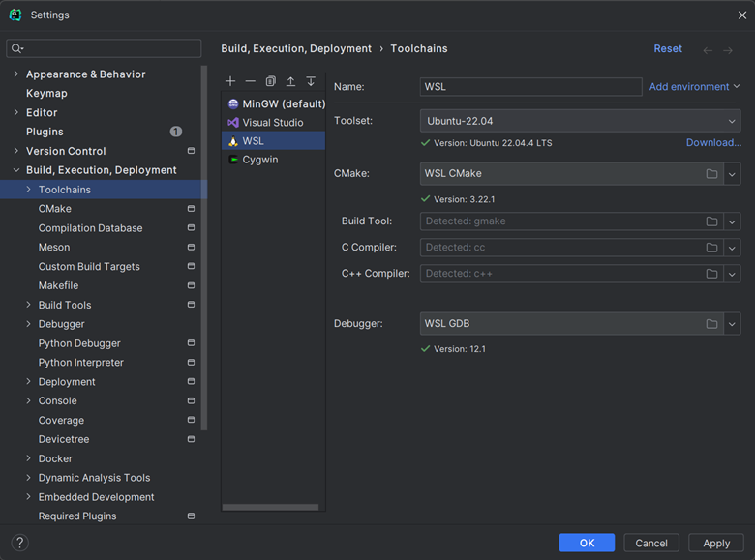Add a new toolchain with the plus icon
This screenshot has width=755, height=560.
230,81
